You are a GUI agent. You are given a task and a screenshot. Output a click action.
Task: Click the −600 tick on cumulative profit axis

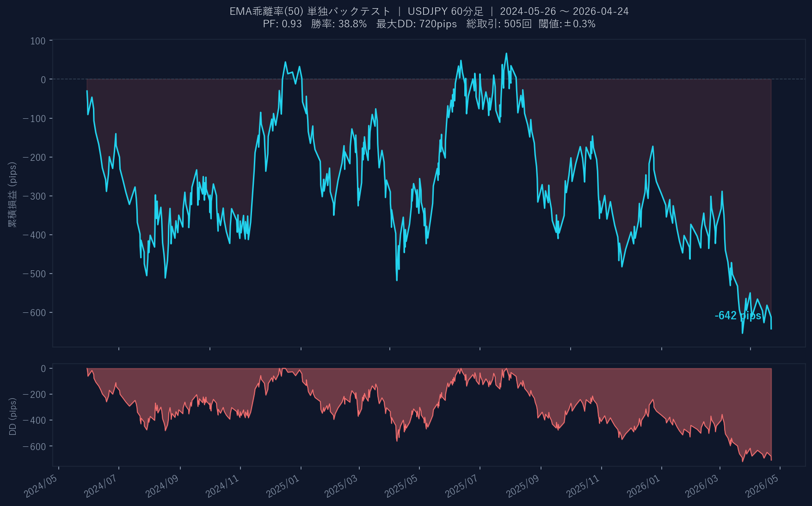[x=34, y=313]
